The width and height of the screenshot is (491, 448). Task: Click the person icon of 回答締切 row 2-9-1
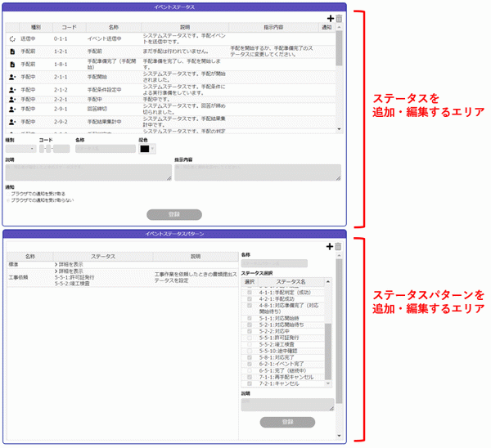coord(11,108)
